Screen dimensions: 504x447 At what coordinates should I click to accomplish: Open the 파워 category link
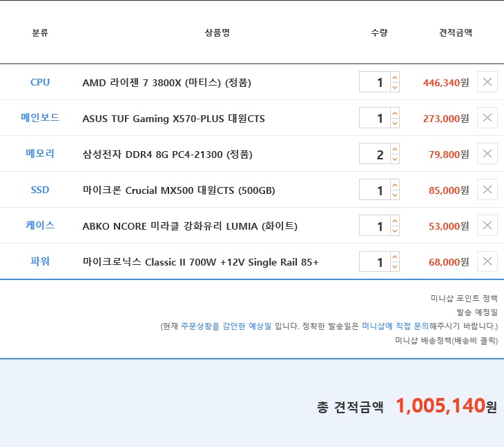(x=40, y=261)
